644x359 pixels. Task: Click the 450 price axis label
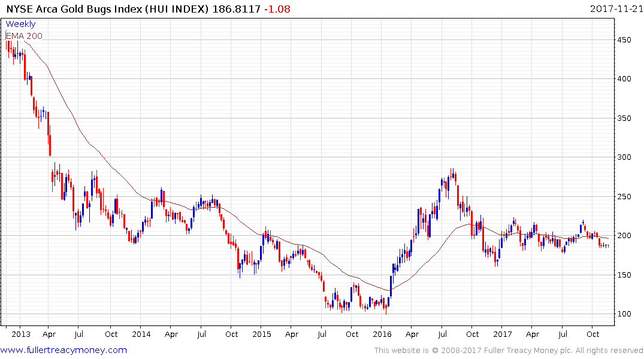(624, 40)
